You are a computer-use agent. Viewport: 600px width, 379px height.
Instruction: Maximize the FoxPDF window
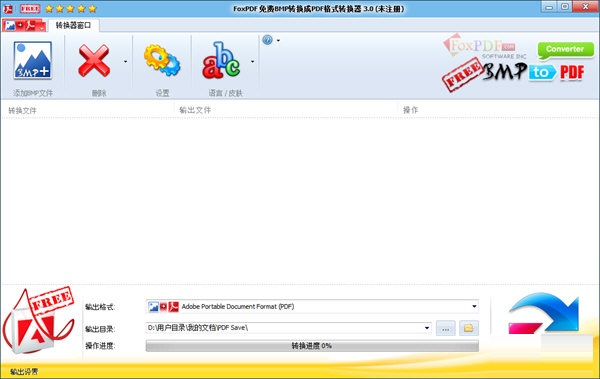coord(565,7)
